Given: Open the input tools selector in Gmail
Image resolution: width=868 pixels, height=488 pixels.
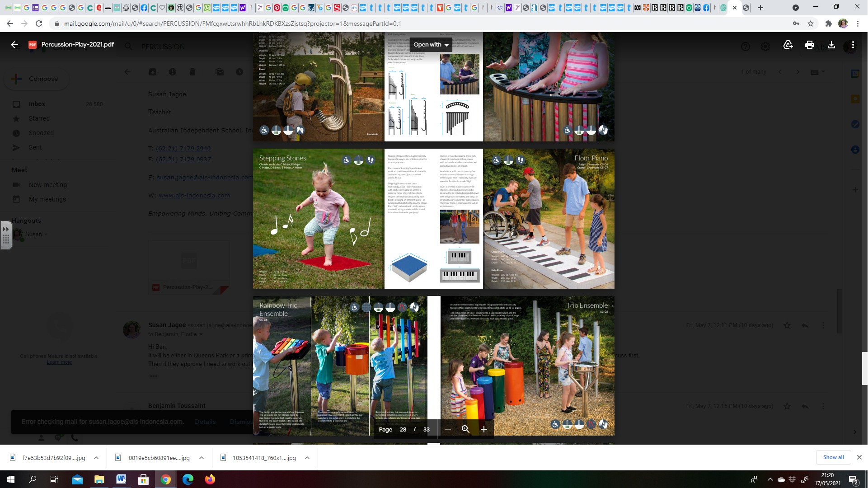Looking at the screenshot, I should click(817, 72).
